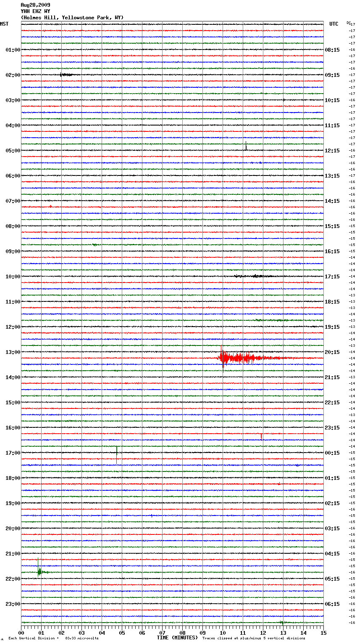The image size is (357, 644).
Task: Click the 23:15 UTC time label
Action: tap(332, 428)
